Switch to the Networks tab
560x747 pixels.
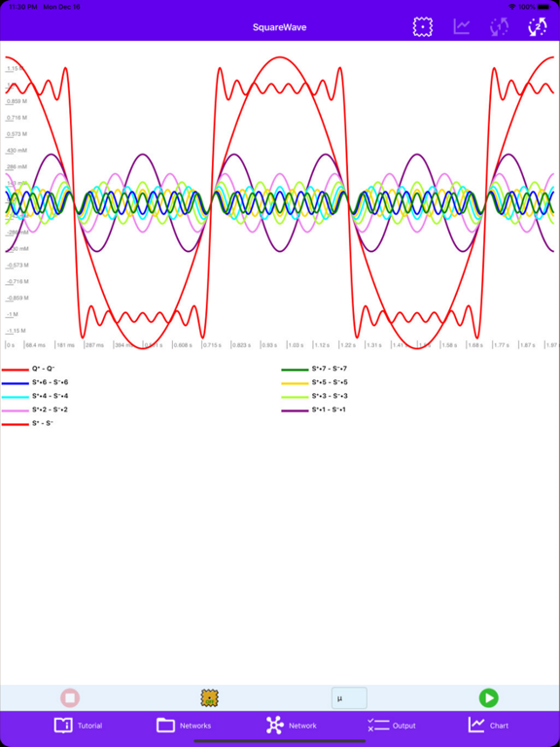(x=184, y=725)
